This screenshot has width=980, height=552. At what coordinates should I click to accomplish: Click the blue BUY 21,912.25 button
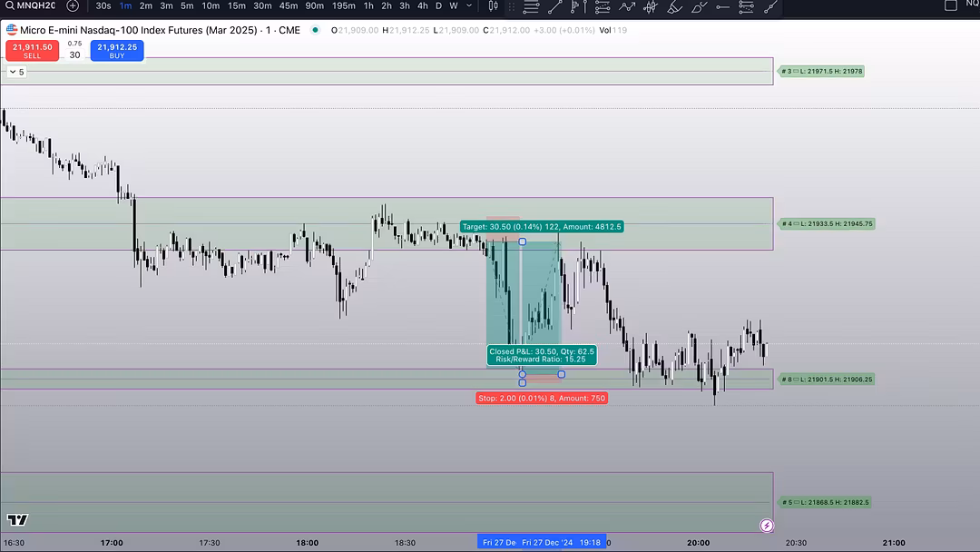point(117,50)
